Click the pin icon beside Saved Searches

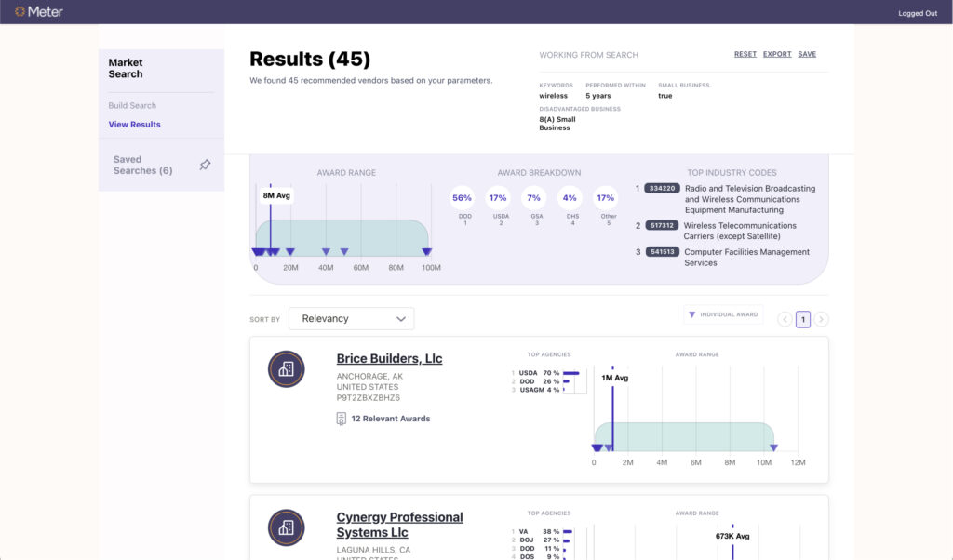205,165
